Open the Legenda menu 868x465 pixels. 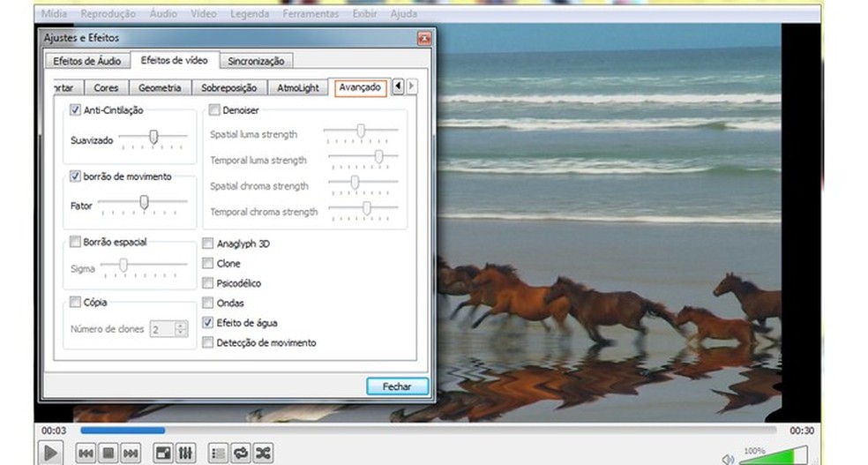pos(250,14)
